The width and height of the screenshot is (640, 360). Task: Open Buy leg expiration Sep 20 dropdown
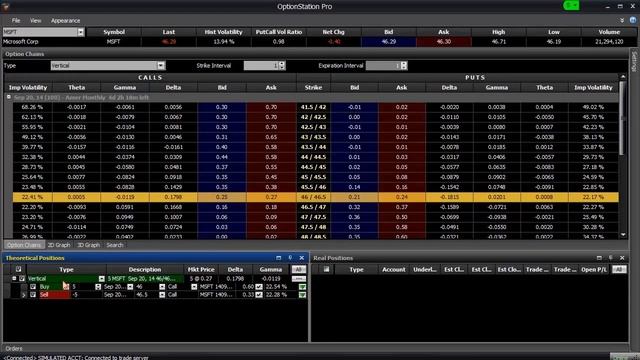click(130, 287)
